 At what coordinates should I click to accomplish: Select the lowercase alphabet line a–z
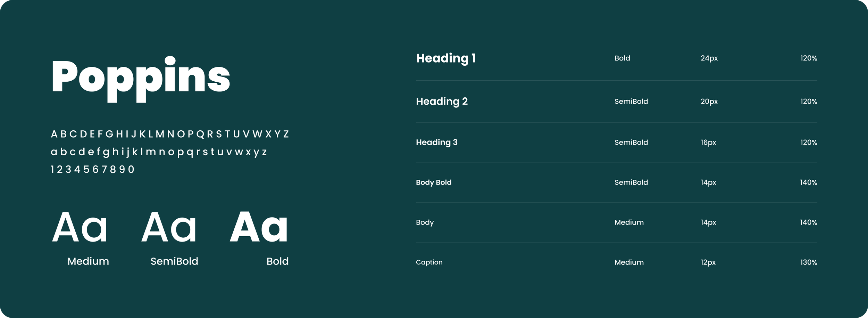point(159,152)
